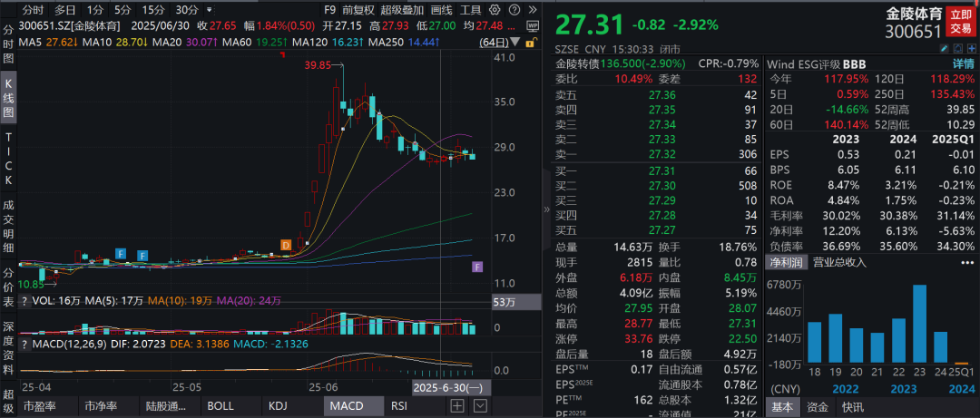Select the 30分 period
The image size is (980, 418).
[186, 10]
